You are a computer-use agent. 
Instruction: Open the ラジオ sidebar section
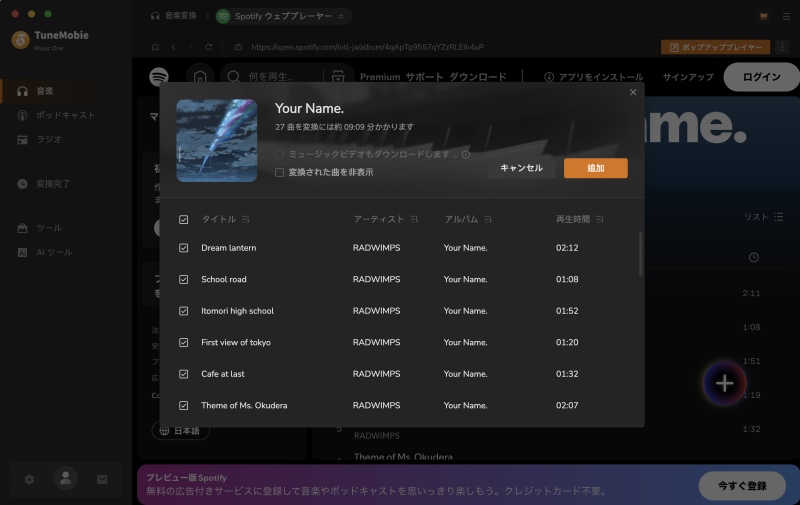39,139
